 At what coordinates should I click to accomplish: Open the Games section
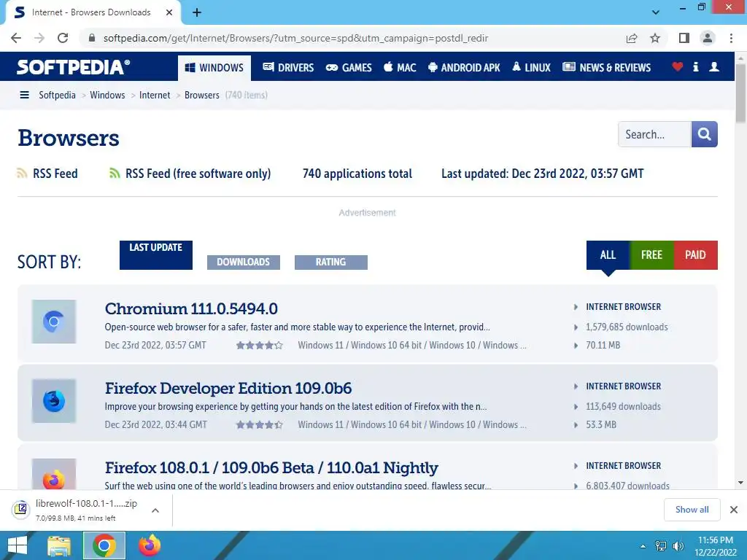pyautogui.click(x=349, y=68)
